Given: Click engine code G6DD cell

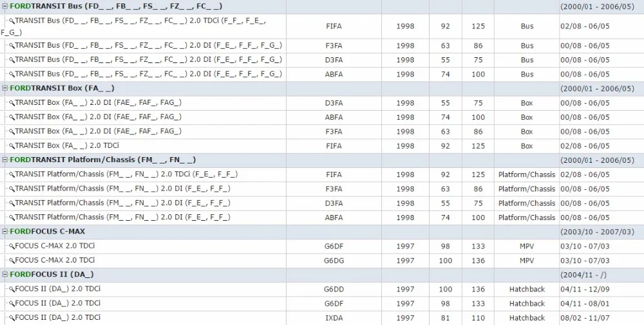Looking at the screenshot, I should [x=334, y=290].
